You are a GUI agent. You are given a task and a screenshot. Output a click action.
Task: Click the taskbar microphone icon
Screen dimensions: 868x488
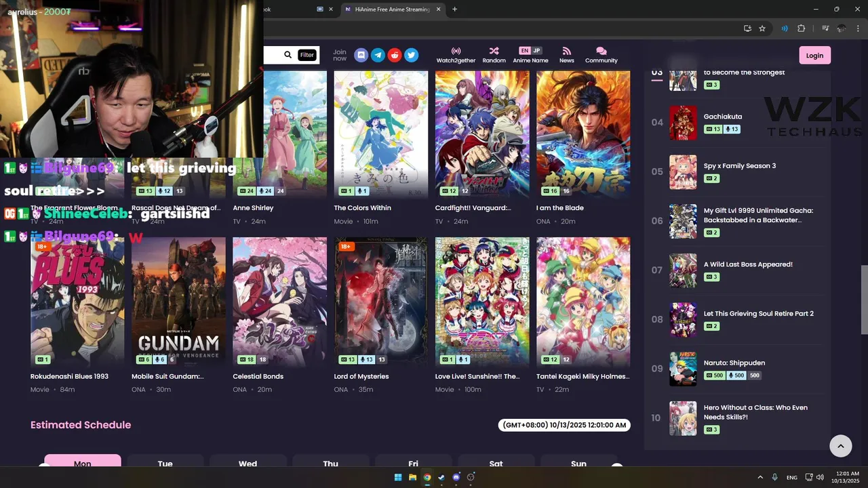(x=775, y=477)
